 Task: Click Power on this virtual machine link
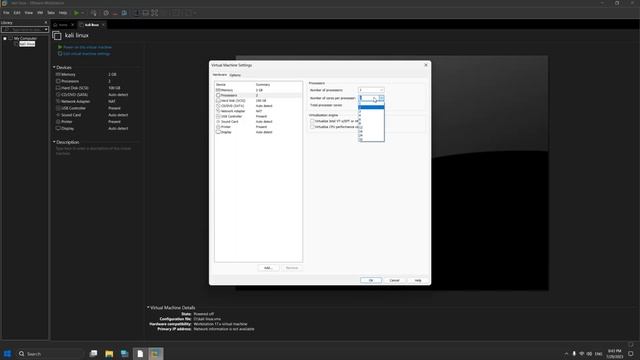[87, 47]
